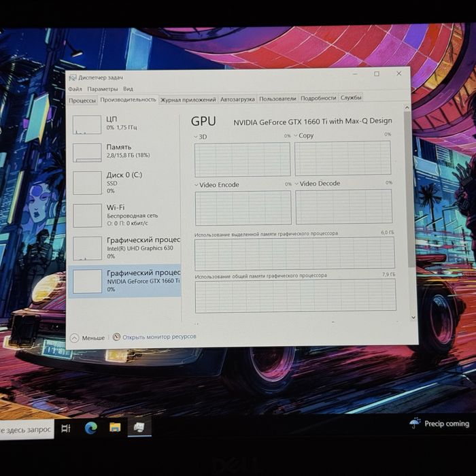Open File Explorer from taskbar
This screenshot has width=476, height=476.
115,427
